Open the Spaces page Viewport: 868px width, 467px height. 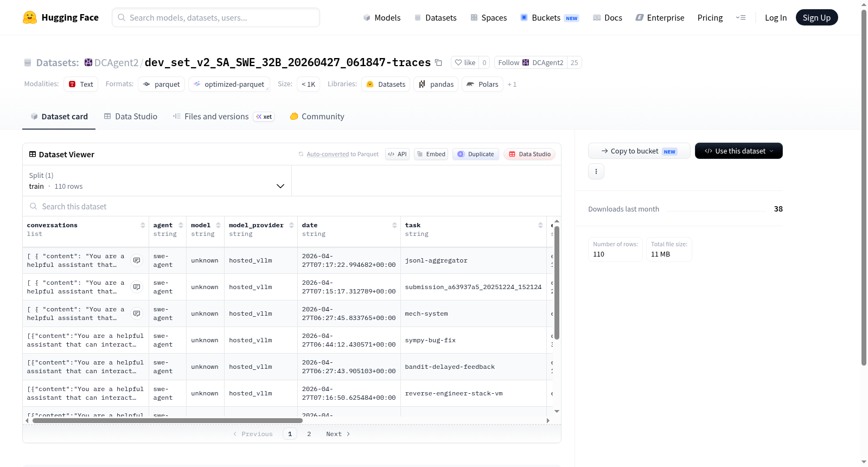(x=488, y=18)
